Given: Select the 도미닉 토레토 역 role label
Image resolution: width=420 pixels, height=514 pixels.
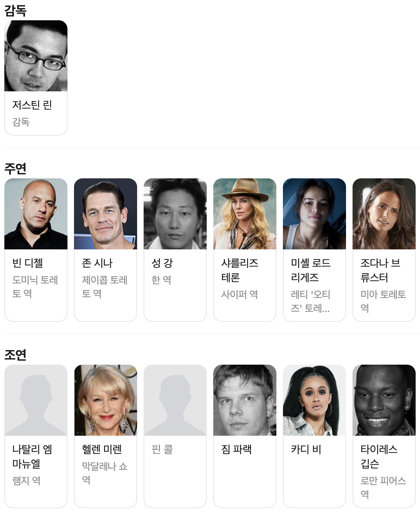Looking at the screenshot, I should tap(35, 287).
